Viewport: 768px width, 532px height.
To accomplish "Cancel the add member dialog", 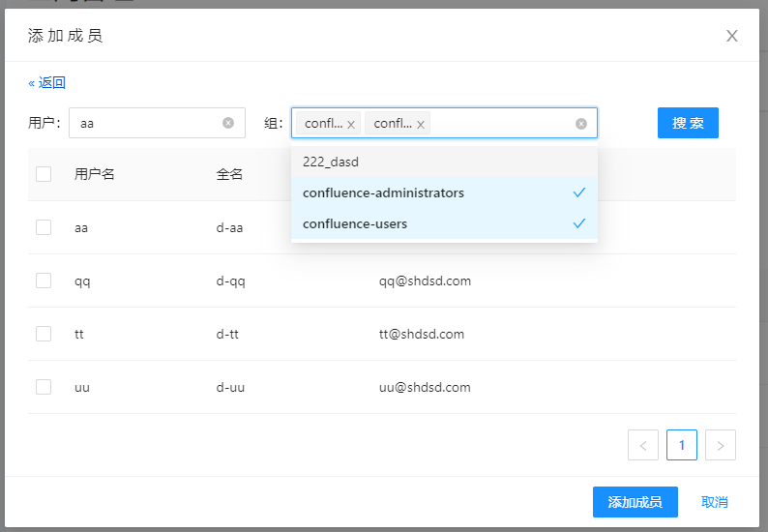I will pos(715,502).
